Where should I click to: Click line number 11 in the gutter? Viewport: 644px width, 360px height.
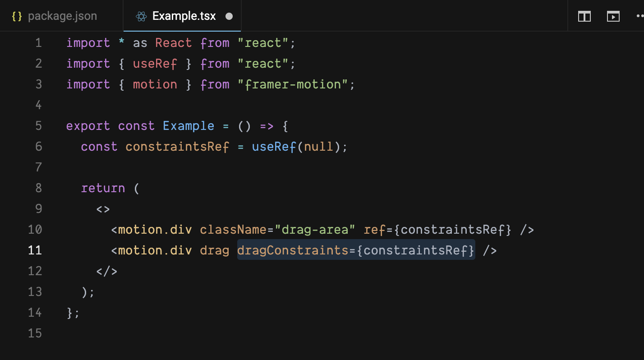pyautogui.click(x=35, y=250)
